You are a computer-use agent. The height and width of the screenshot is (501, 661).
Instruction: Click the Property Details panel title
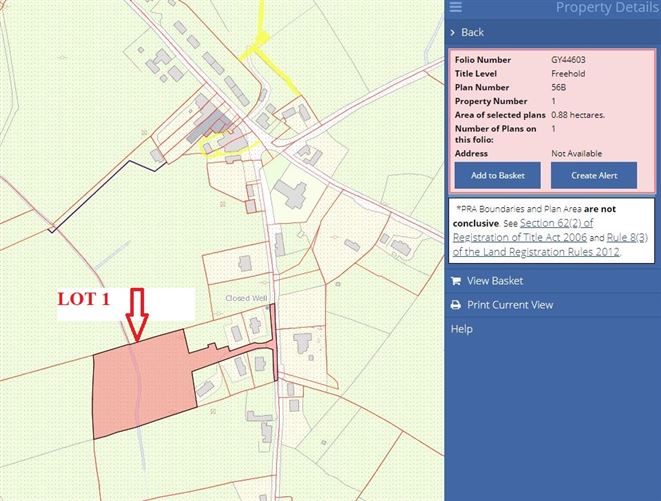click(x=607, y=7)
